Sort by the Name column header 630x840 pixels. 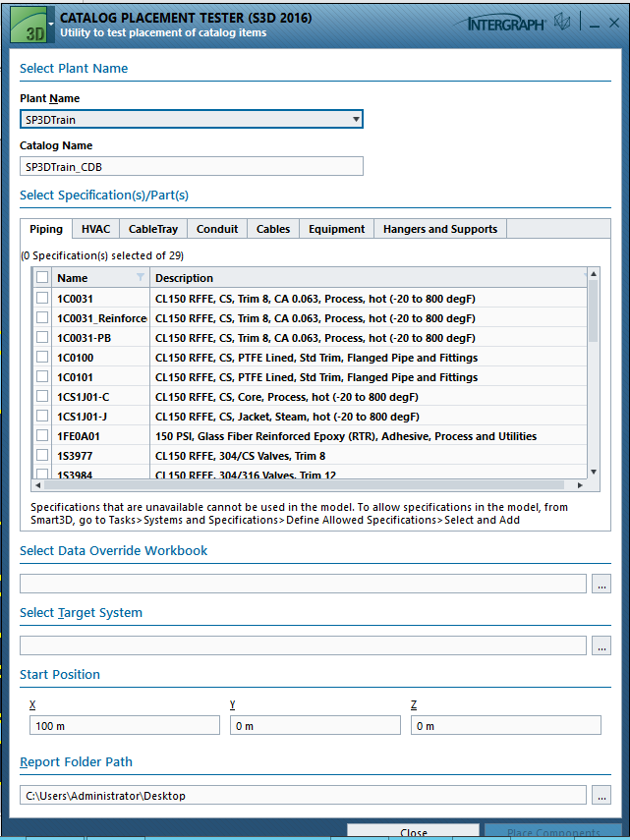coord(100,277)
